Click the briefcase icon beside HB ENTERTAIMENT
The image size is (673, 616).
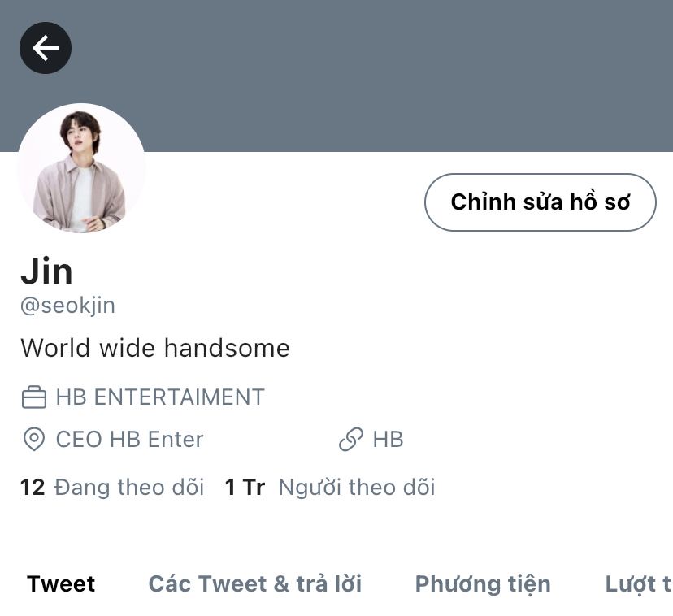pyautogui.click(x=34, y=397)
